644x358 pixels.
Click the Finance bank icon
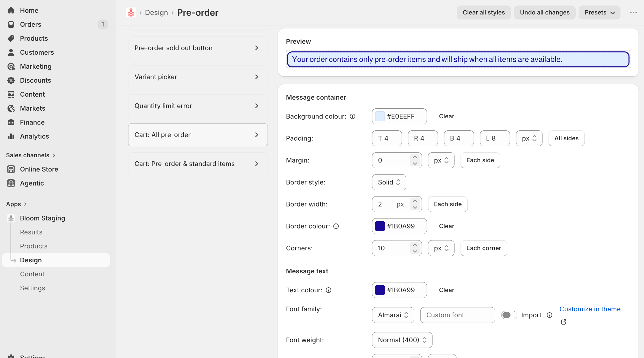[x=11, y=122]
